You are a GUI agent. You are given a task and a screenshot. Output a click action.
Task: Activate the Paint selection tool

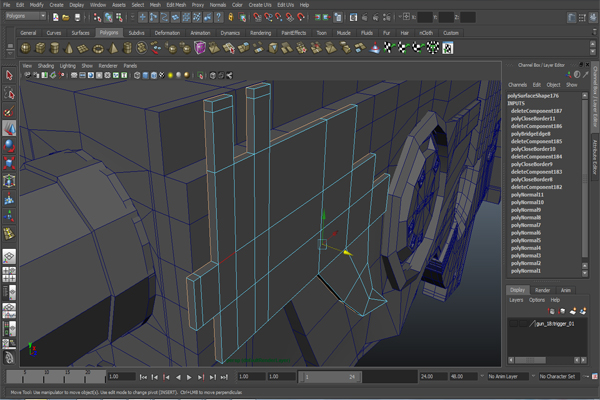pyautogui.click(x=9, y=111)
